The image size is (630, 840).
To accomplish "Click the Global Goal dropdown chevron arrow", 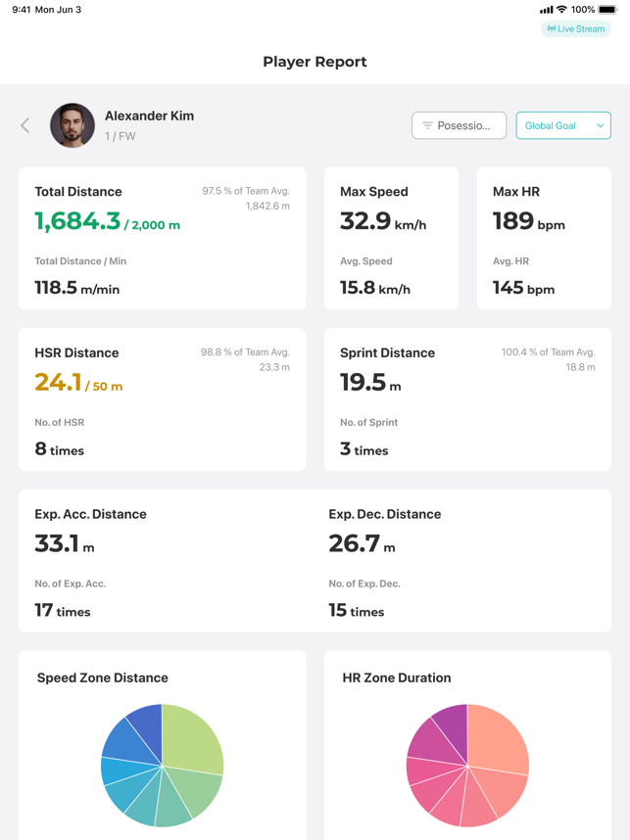I will [600, 125].
